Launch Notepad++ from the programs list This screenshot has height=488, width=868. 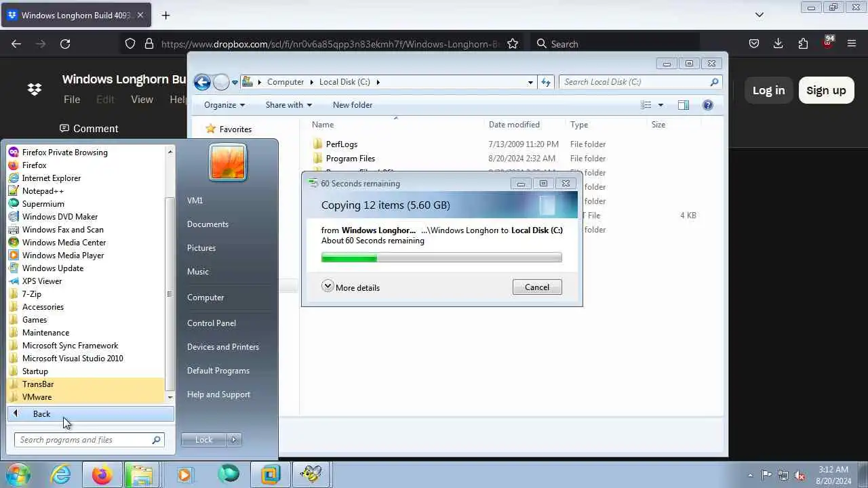[x=43, y=191]
